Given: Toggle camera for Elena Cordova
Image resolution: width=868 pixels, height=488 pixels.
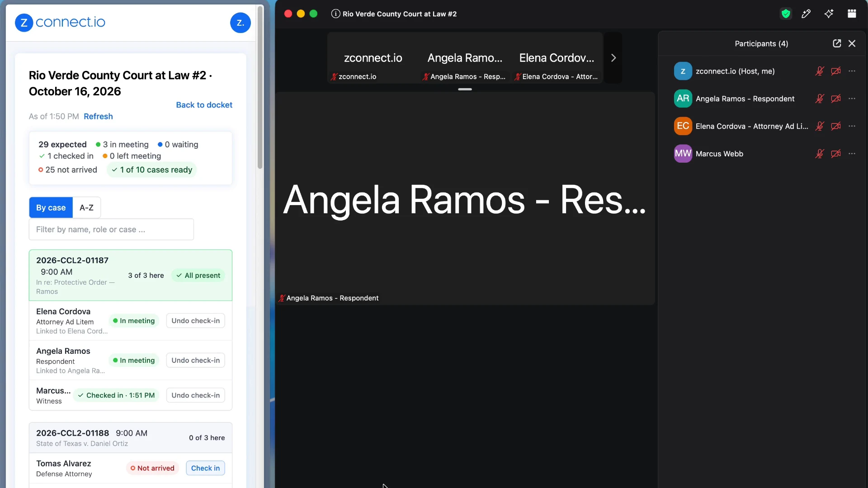Looking at the screenshot, I should (x=836, y=126).
